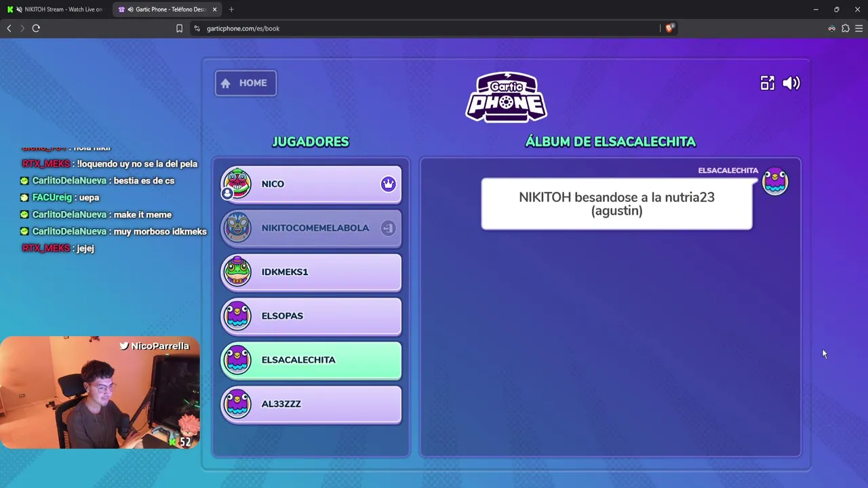
Task: Click the audio playing icon on Gartic Phone tab
Action: (130, 9)
